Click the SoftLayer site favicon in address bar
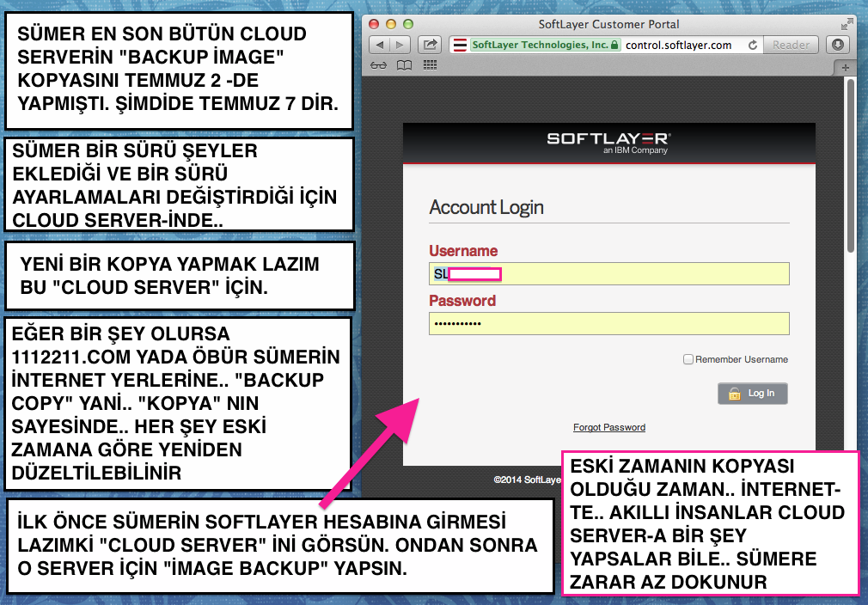The height and width of the screenshot is (605, 868). pos(460,45)
